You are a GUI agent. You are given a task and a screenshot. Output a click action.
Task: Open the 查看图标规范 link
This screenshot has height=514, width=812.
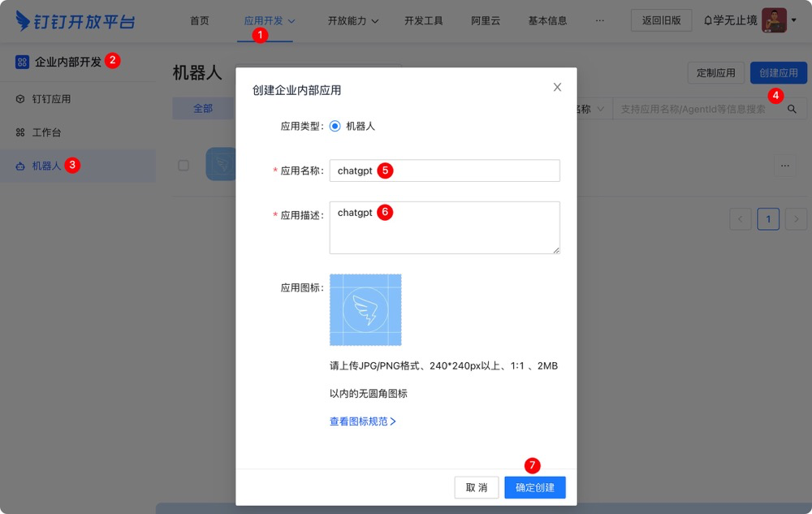(362, 421)
